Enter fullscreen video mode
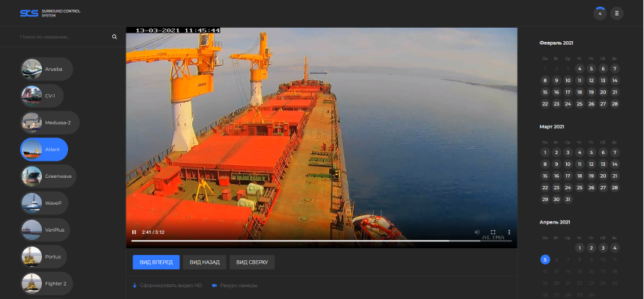The height and width of the screenshot is (299, 644). click(x=493, y=232)
